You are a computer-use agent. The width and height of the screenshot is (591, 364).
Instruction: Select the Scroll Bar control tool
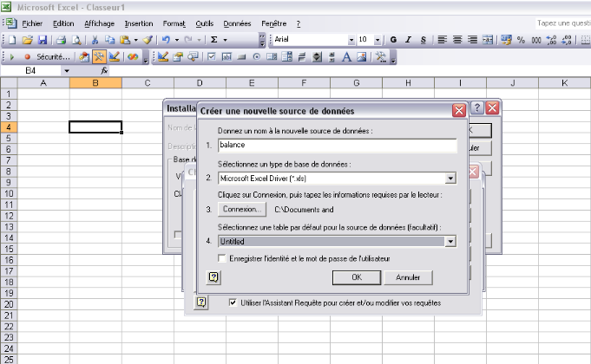(x=332, y=57)
